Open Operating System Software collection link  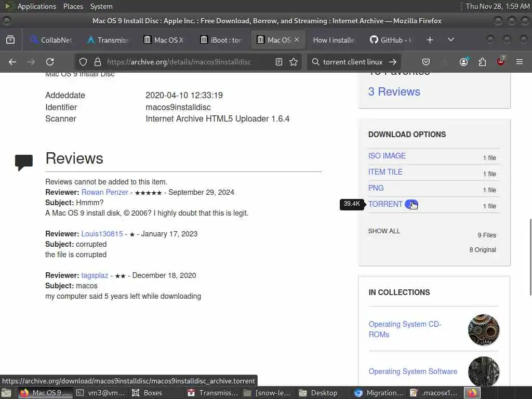[413, 371]
